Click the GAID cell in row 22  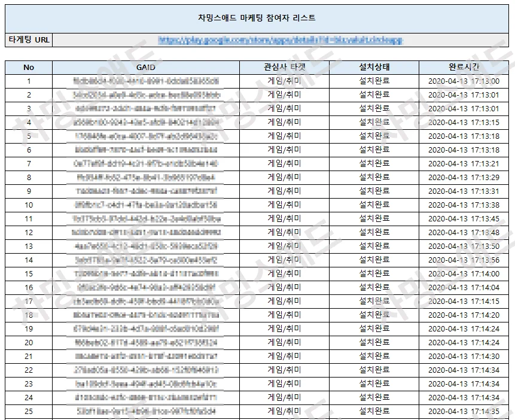145,370
